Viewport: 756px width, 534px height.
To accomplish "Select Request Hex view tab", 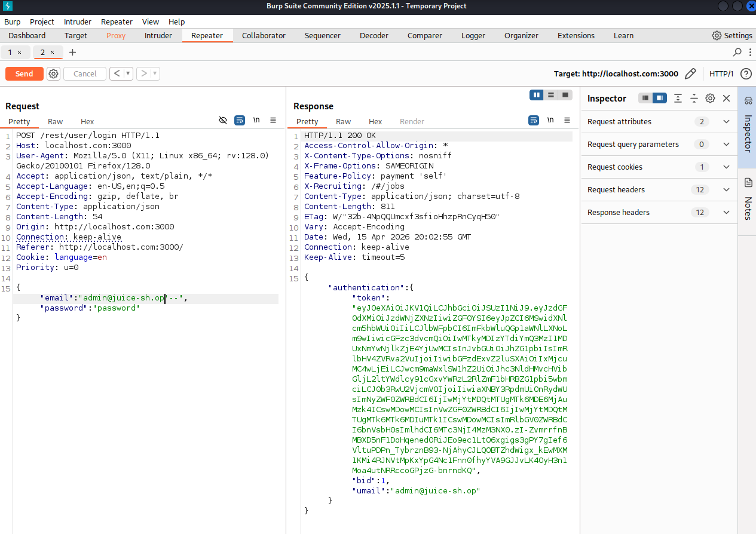I will pos(87,121).
